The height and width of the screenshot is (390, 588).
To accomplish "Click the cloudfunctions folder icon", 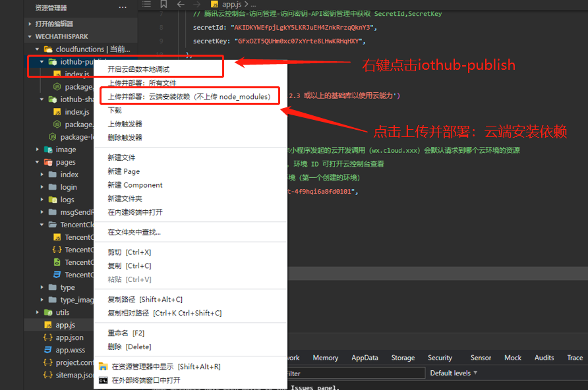I will 48,49.
